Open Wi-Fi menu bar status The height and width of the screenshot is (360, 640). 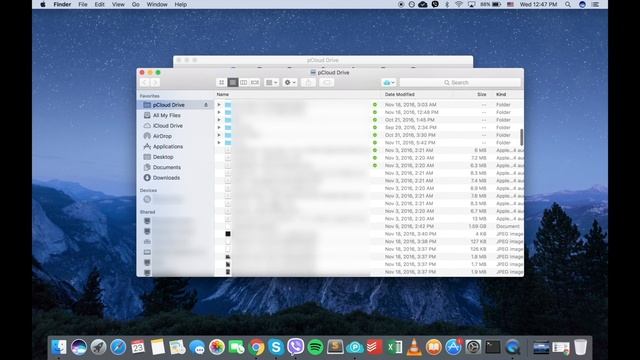coord(459,4)
